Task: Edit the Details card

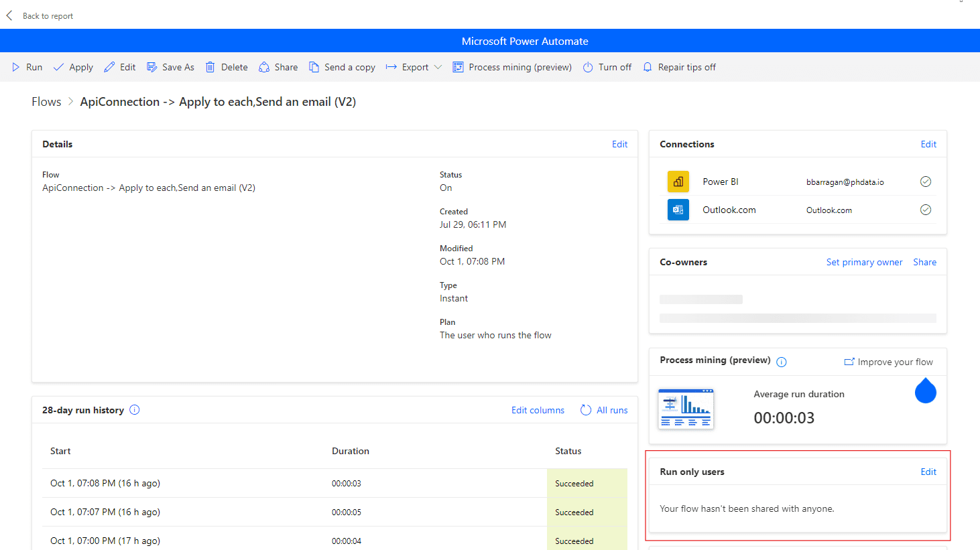Action: 619,144
